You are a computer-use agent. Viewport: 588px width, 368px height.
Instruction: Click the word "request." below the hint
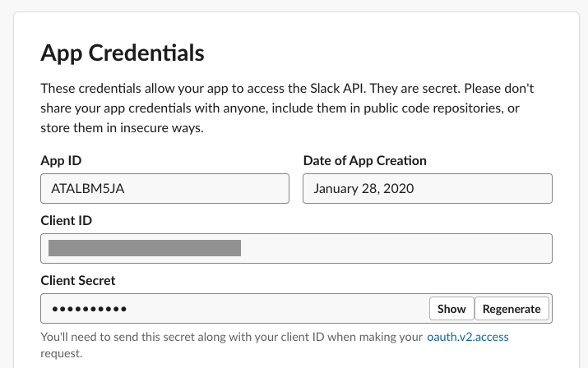(62, 353)
